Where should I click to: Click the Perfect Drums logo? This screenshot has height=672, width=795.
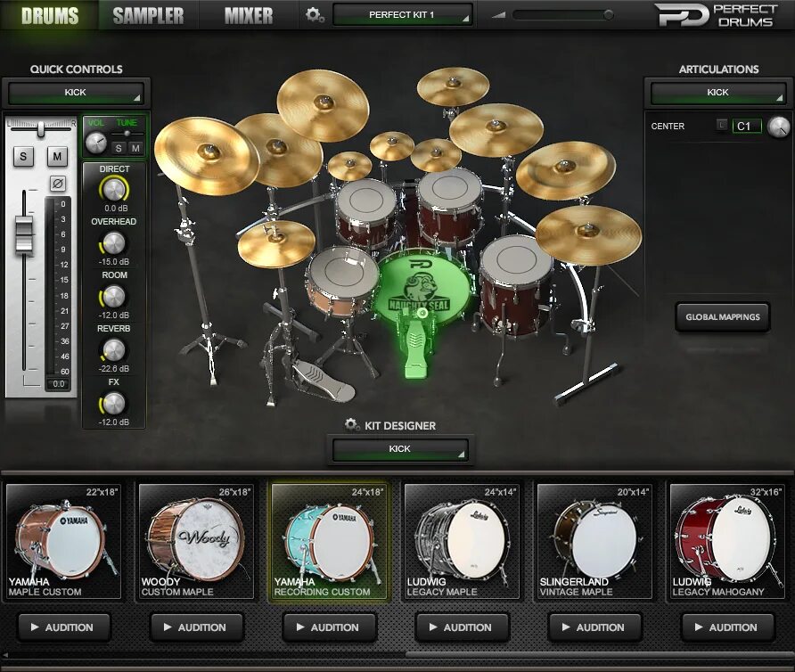click(715, 15)
